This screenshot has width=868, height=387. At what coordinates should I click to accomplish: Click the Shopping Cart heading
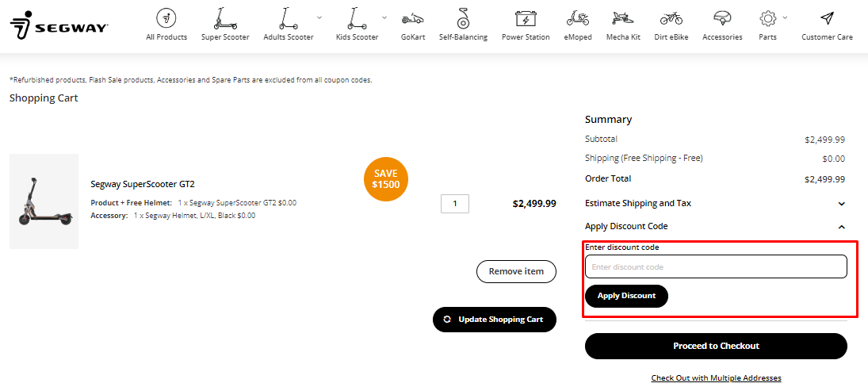point(44,98)
